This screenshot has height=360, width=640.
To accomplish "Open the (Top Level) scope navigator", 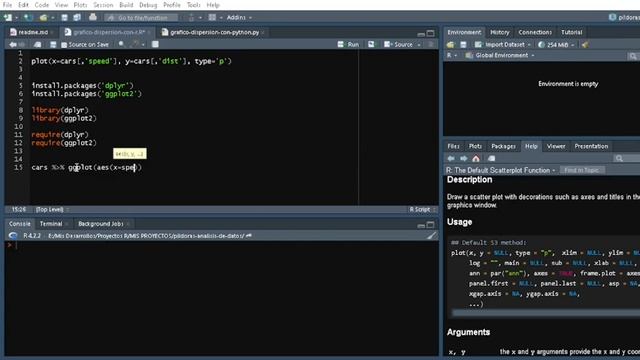I will (x=52, y=209).
